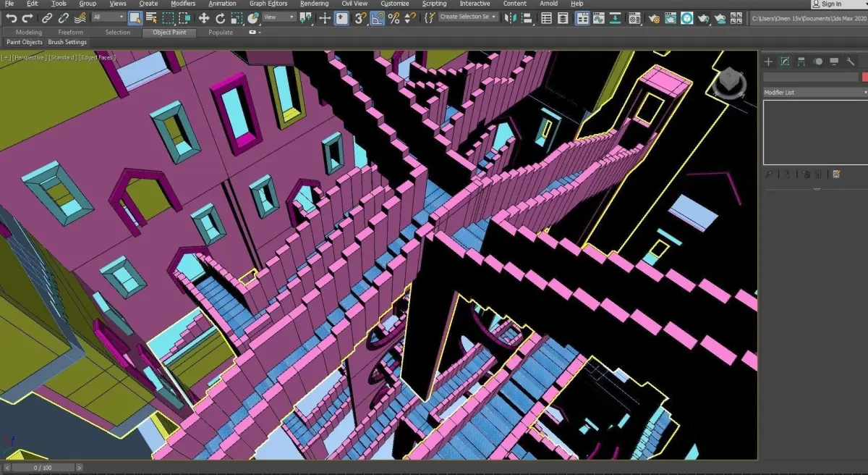Open the Curve Editor icon
Image resolution: width=868 pixels, height=475 pixels.
tap(598, 18)
